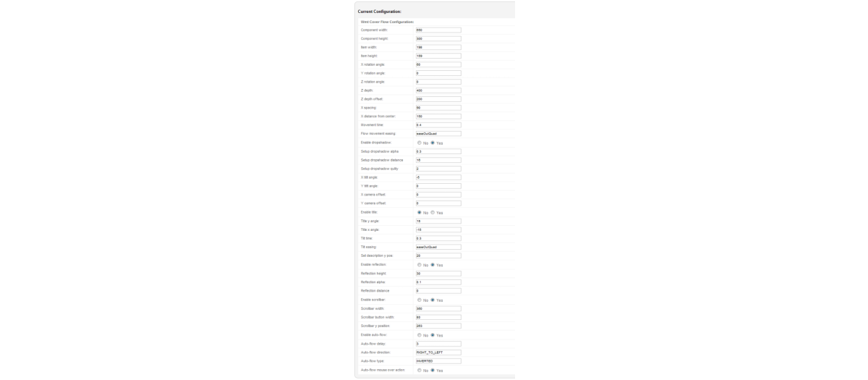868x380 pixels.
Task: Edit the X rotation angle field
Action: click(x=438, y=64)
